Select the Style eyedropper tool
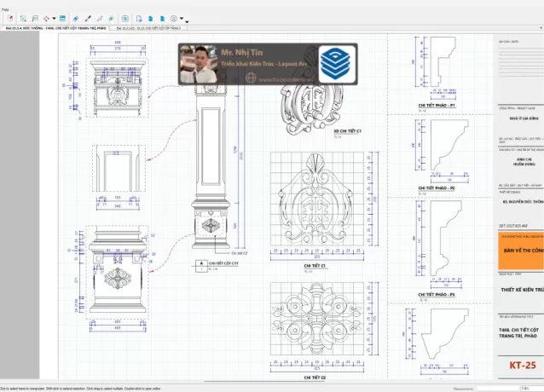 [x=88, y=19]
